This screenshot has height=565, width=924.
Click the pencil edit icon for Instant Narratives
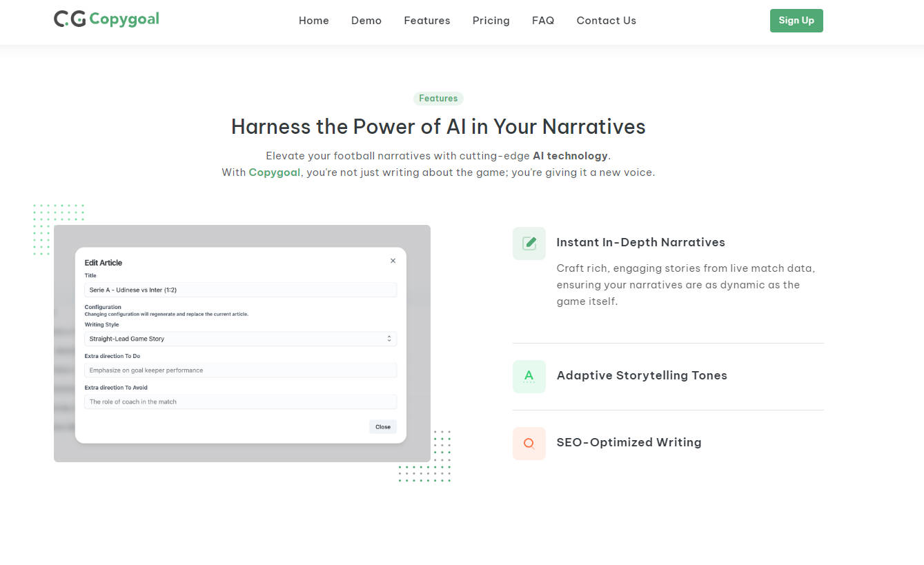[529, 244]
